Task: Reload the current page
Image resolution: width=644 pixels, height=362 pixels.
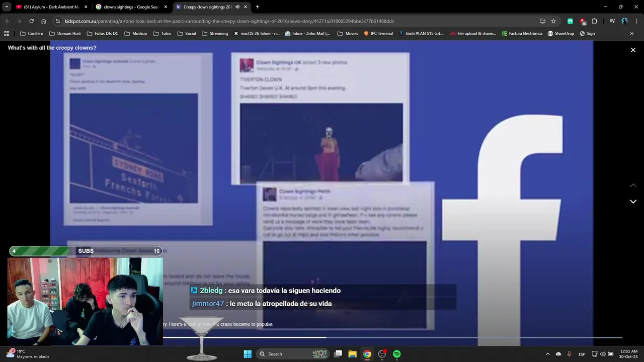Action: (x=31, y=21)
